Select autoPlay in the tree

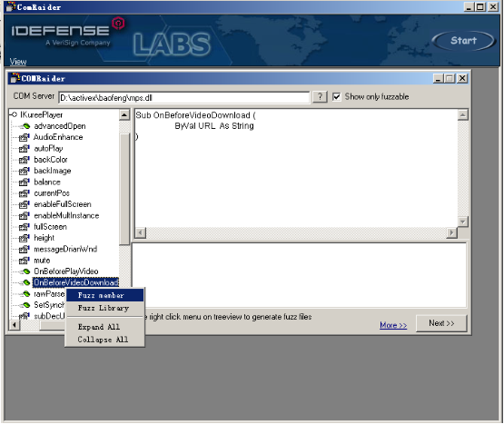click(48, 149)
